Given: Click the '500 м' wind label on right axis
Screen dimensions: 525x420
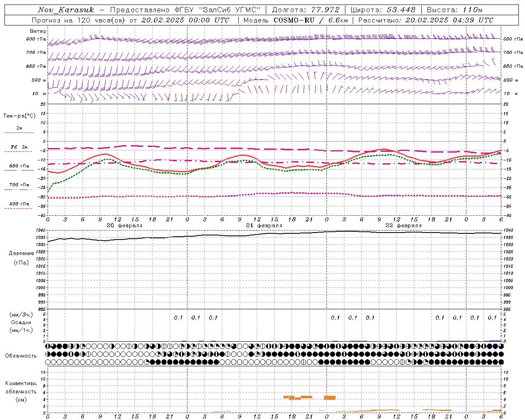Looking at the screenshot, I should (510, 80).
